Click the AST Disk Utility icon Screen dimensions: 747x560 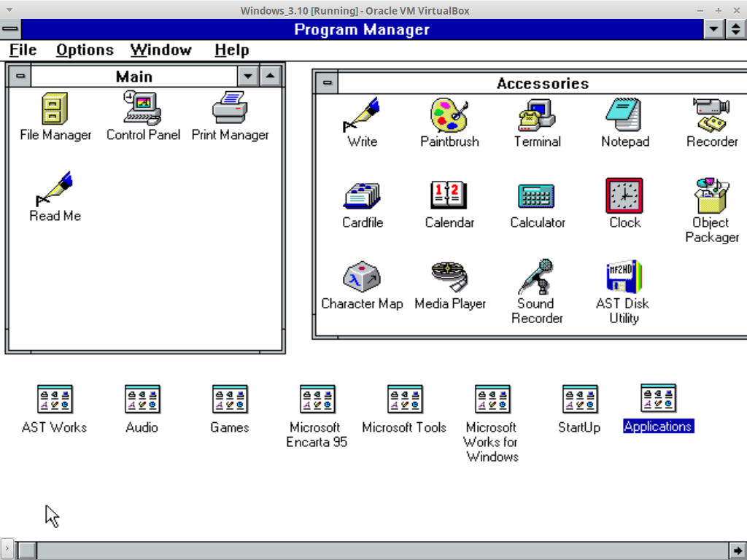coord(624,277)
